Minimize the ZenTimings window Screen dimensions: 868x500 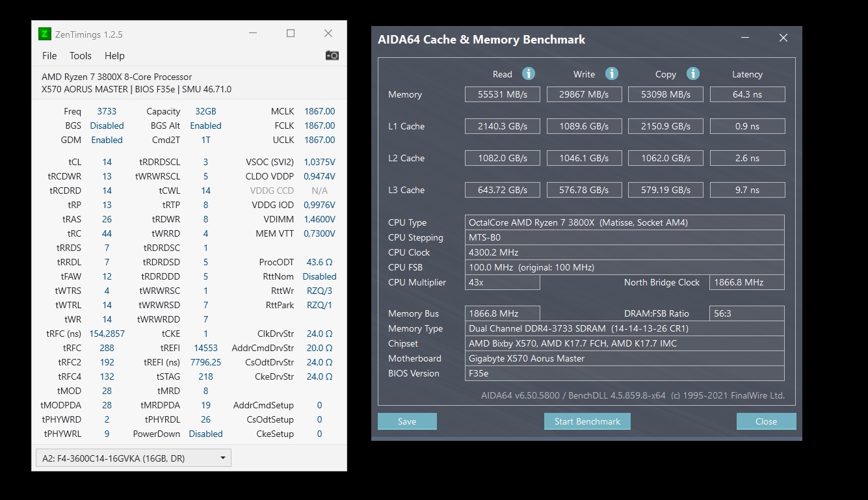pyautogui.click(x=253, y=34)
